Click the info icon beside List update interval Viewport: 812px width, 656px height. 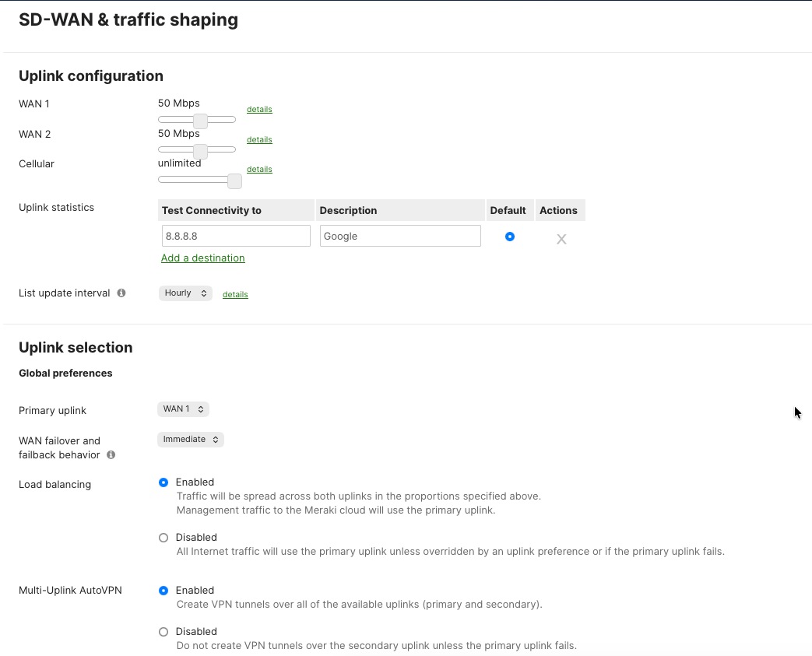(121, 293)
